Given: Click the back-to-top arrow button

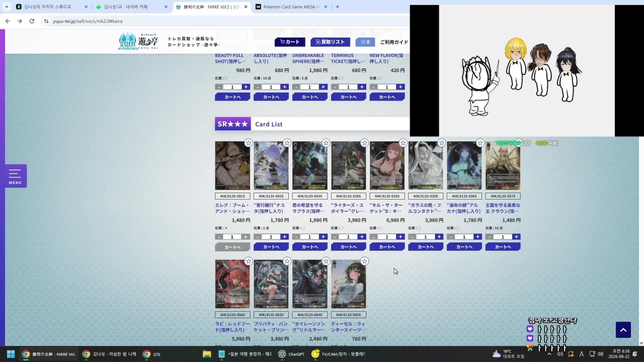Looking at the screenshot, I should (x=623, y=330).
